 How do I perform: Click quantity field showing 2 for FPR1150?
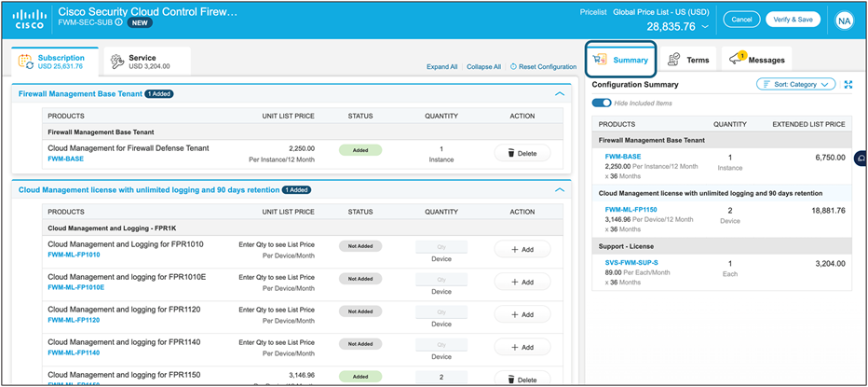coord(441,377)
